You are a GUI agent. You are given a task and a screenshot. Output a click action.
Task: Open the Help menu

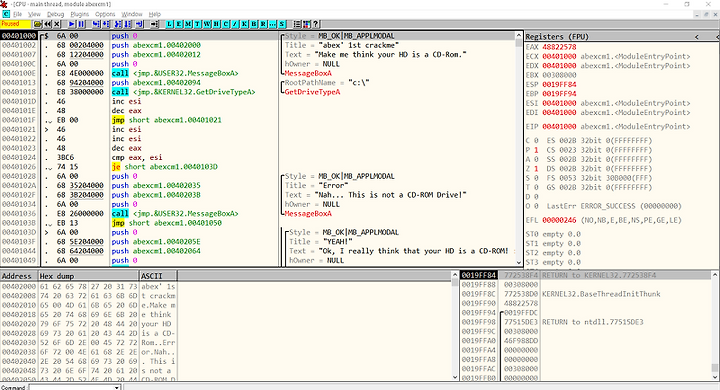tap(155, 14)
